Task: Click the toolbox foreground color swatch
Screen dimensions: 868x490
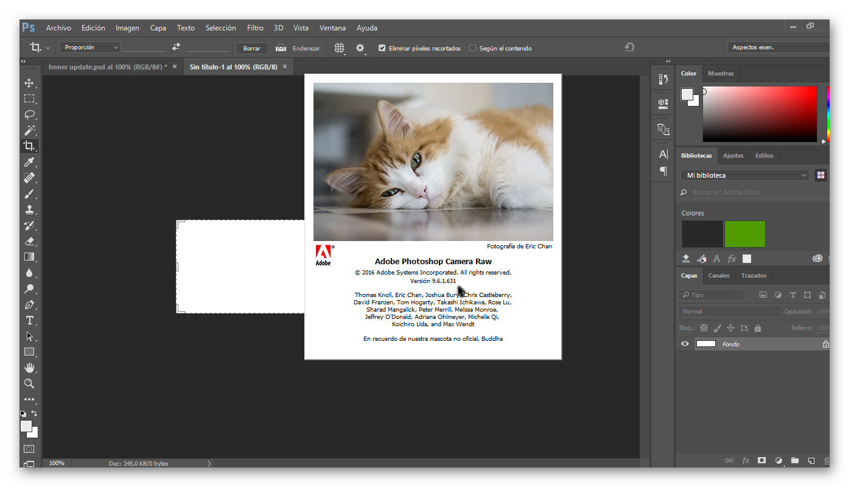Action: pyautogui.click(x=26, y=426)
